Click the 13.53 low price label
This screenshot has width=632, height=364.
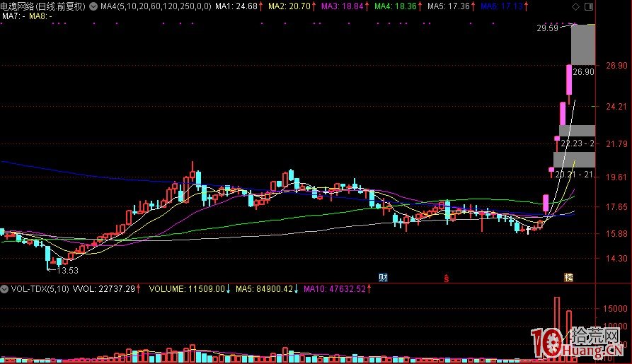coord(67,271)
